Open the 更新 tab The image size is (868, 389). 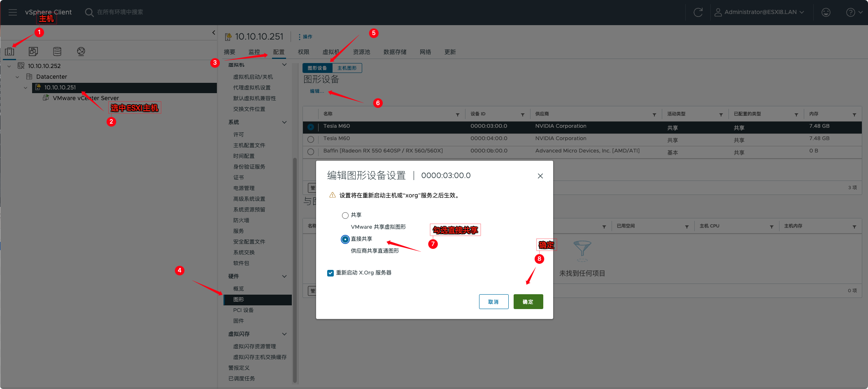(450, 52)
